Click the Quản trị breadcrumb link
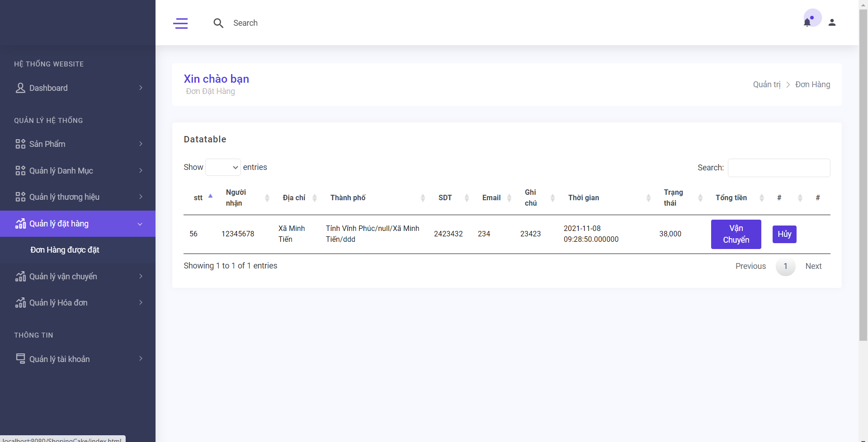The image size is (868, 442). tap(767, 85)
